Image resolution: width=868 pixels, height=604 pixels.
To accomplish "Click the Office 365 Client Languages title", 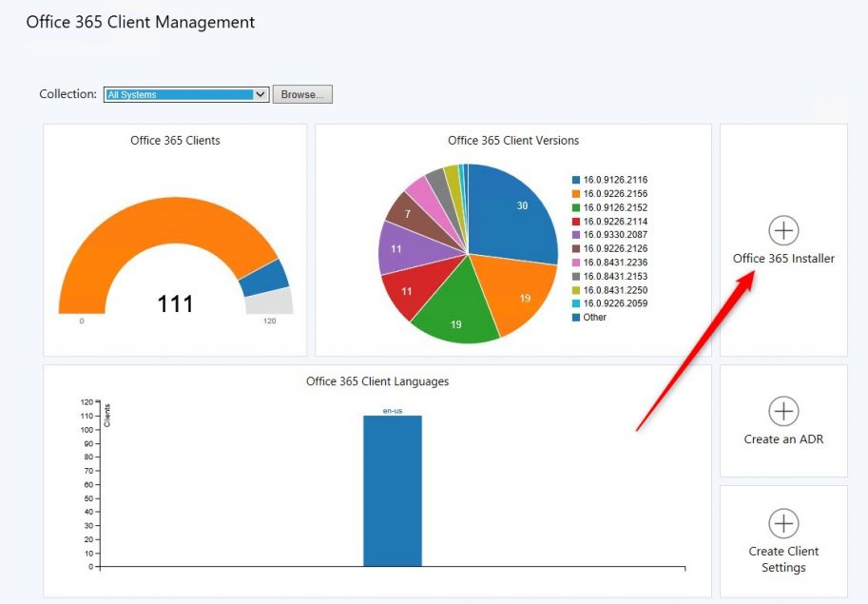I will (377, 381).
